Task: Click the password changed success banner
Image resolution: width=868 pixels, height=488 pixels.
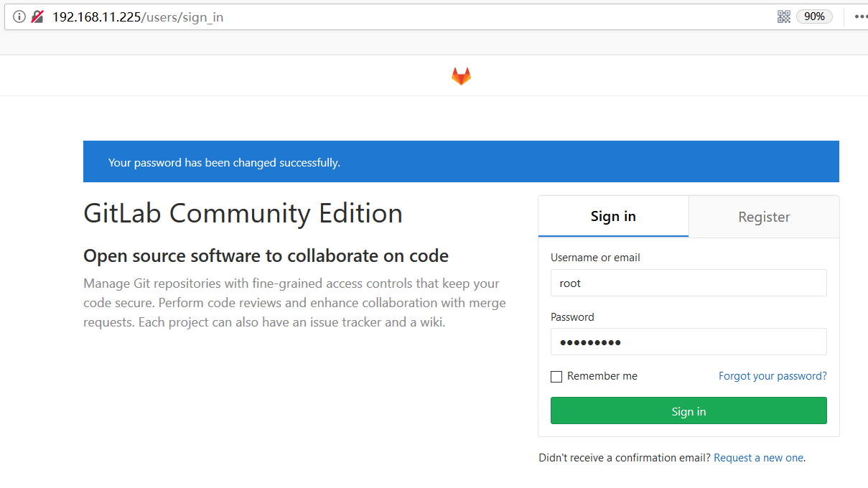Action: click(461, 162)
